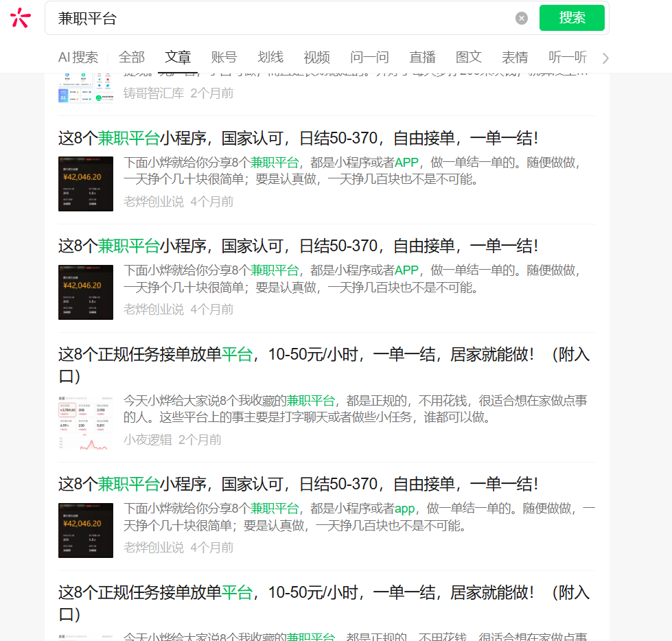Screen dimensions: 672x641
Task: Open the 问一问 tab
Action: (369, 57)
